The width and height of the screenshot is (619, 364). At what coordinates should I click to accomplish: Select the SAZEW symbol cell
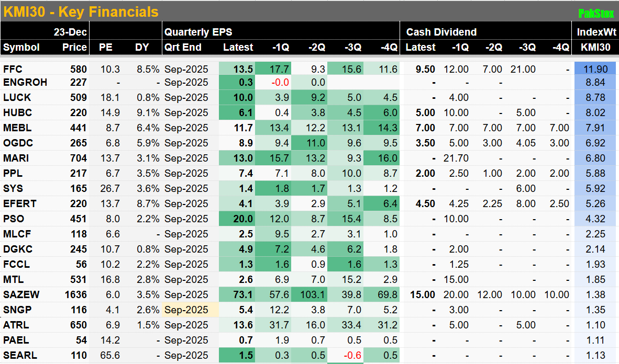(x=21, y=294)
